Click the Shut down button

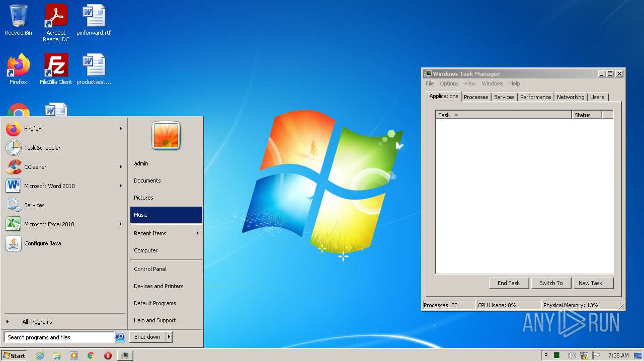[147, 337]
